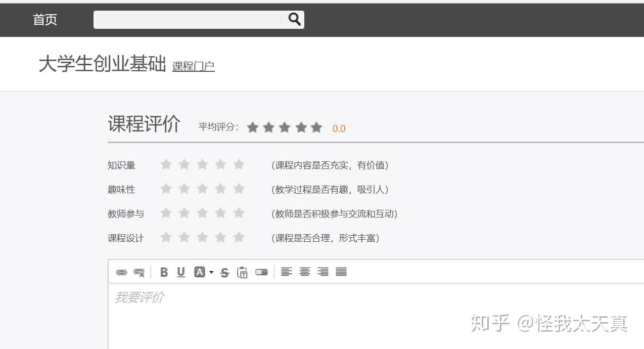The width and height of the screenshot is (644, 349).
Task: Click the description (教师是否积极参与交流和互动)
Action: pos(335,214)
